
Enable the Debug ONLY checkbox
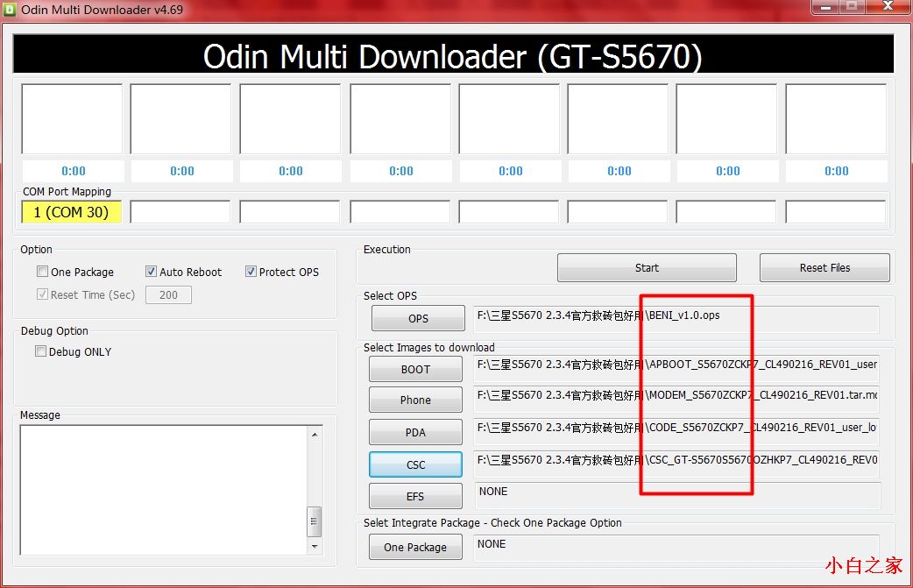(x=41, y=351)
